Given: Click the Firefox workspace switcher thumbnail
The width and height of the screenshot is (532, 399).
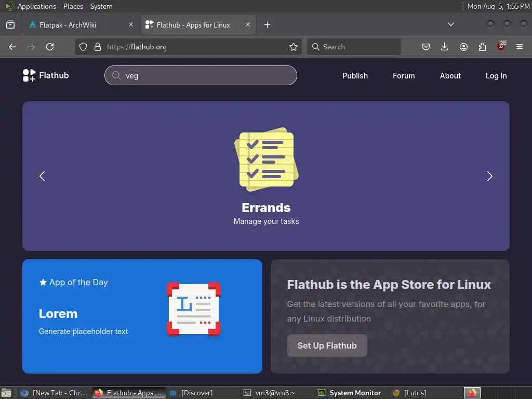Looking at the screenshot, I should click(472, 393).
